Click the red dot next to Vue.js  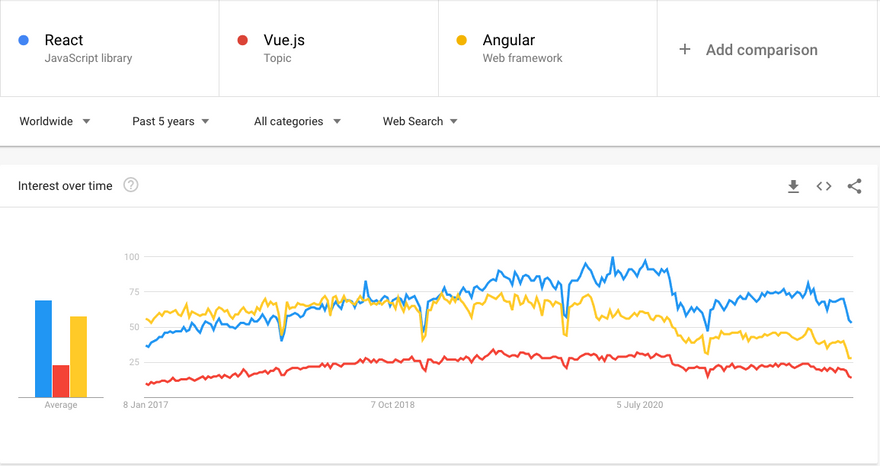(242, 41)
